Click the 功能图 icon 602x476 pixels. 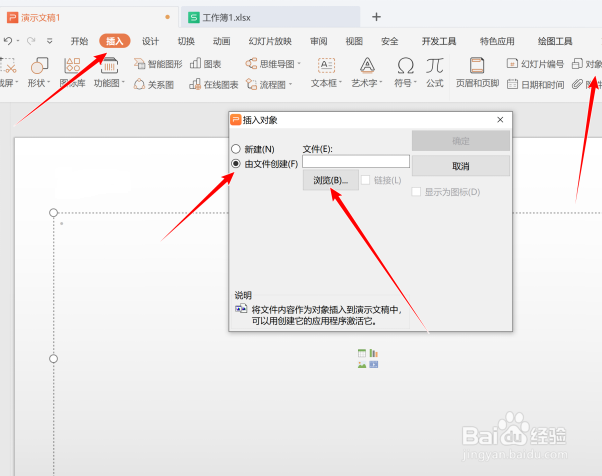click(109, 65)
